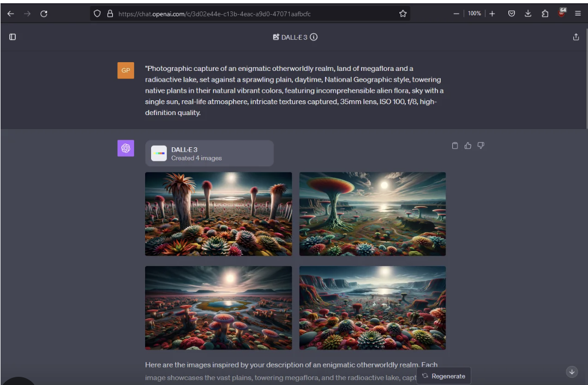Open the tracking protection shield
Viewport: 588px width, 385px height.
(x=97, y=14)
